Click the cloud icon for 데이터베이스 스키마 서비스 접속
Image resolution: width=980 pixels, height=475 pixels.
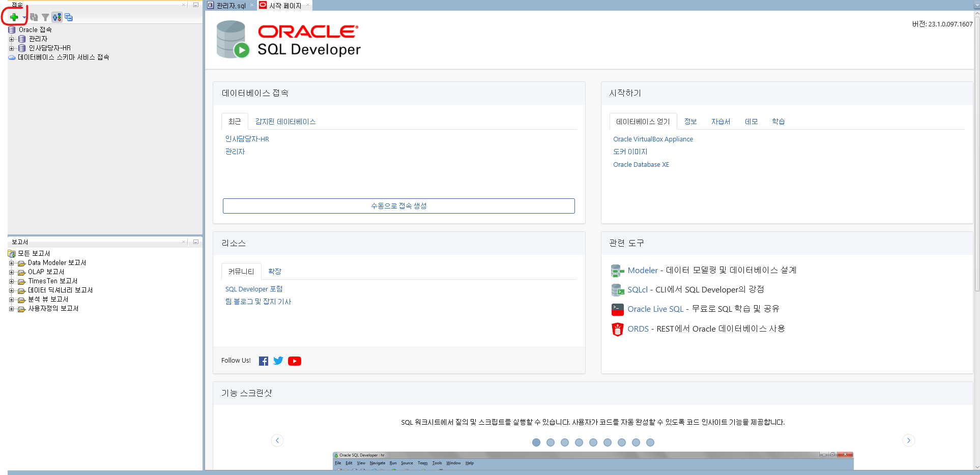[12, 57]
